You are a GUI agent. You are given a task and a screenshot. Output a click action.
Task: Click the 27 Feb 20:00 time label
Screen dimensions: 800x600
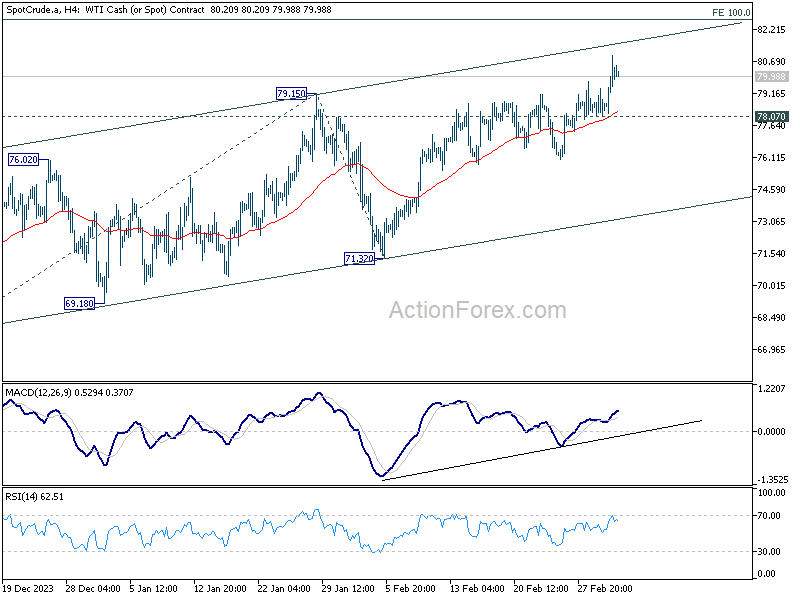(605, 588)
